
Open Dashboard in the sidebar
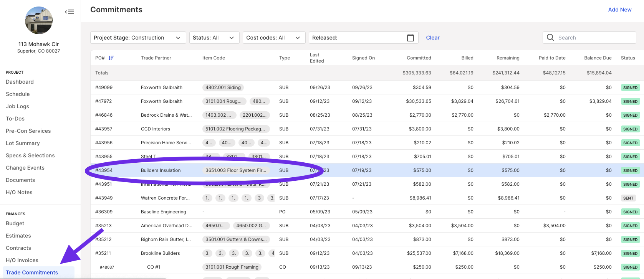[20, 82]
